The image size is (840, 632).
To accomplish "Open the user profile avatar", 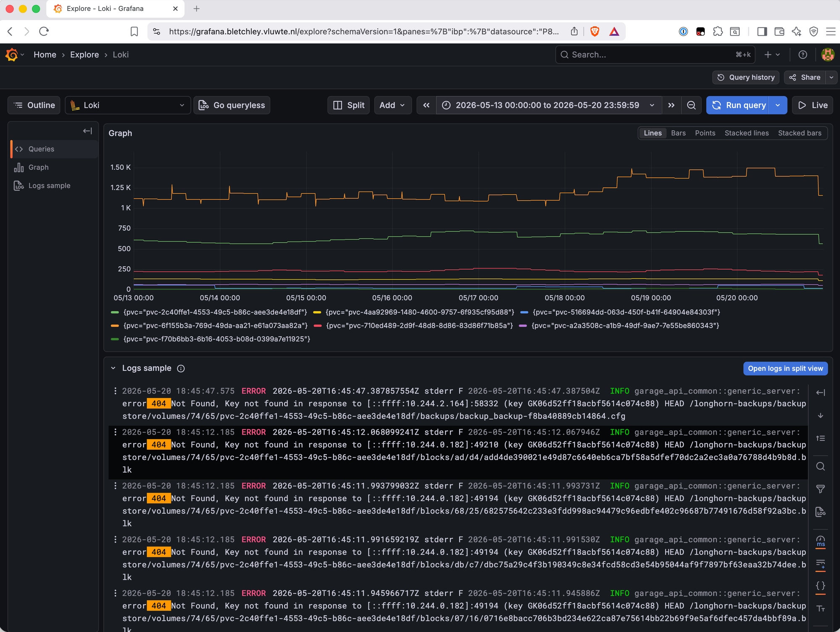I will 827,55.
